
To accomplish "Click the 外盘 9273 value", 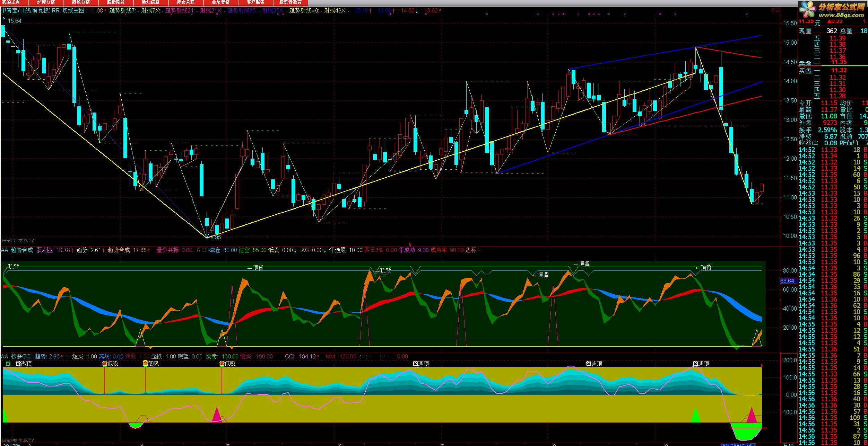I will point(830,123).
